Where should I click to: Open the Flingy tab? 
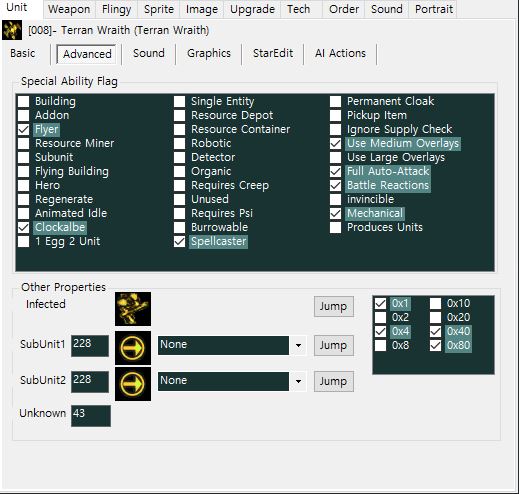tap(117, 9)
